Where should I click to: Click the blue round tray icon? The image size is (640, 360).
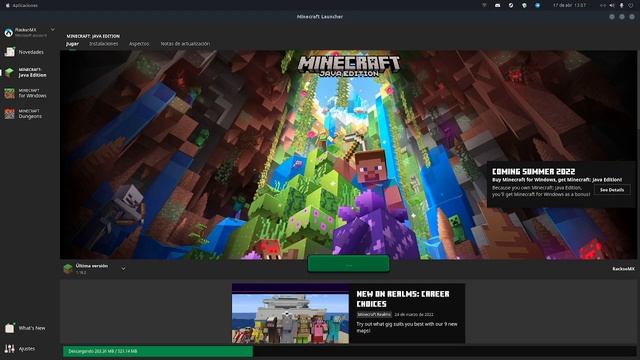tap(538, 5)
